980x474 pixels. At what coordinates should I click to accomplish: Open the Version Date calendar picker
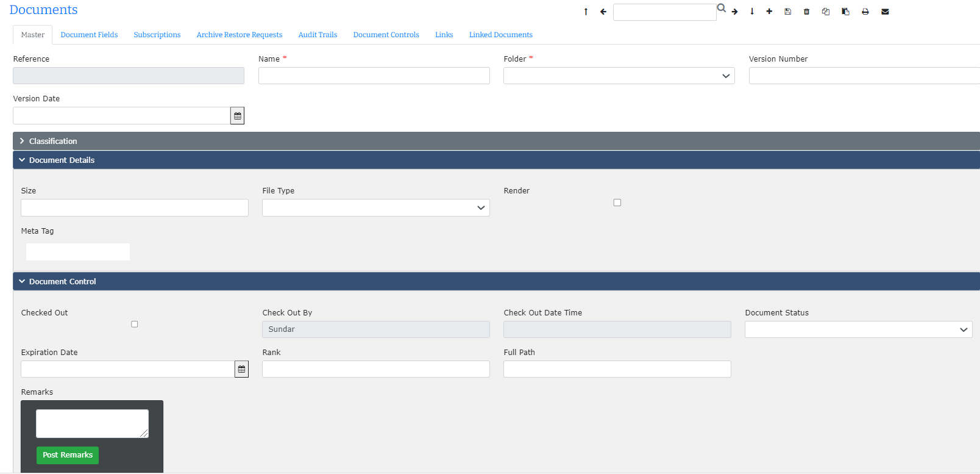tap(237, 116)
